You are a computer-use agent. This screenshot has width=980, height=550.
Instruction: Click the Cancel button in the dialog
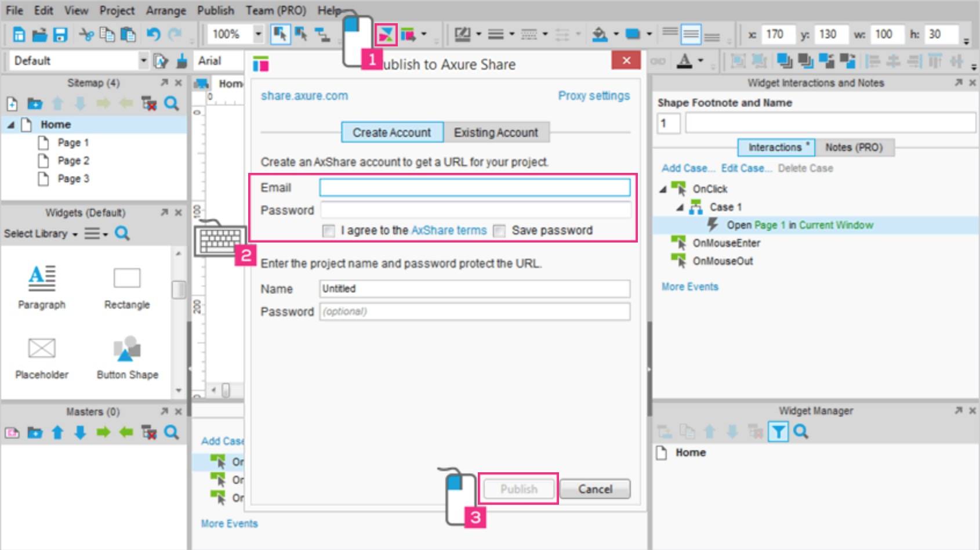[595, 489]
